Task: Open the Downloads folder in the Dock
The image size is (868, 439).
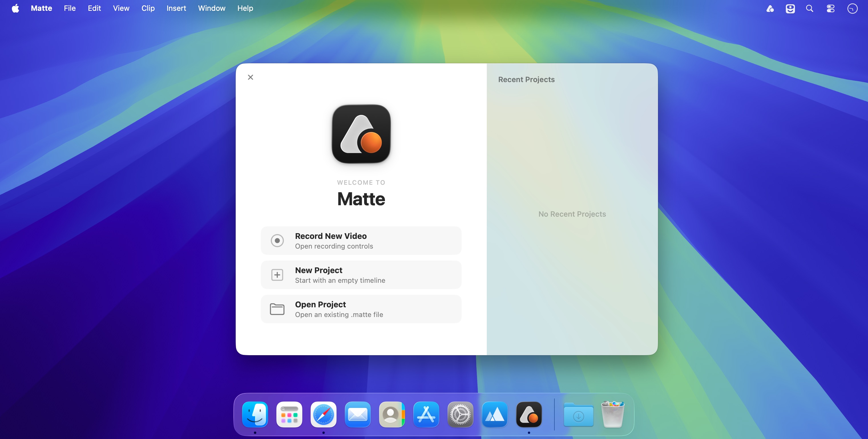Action: (x=579, y=414)
